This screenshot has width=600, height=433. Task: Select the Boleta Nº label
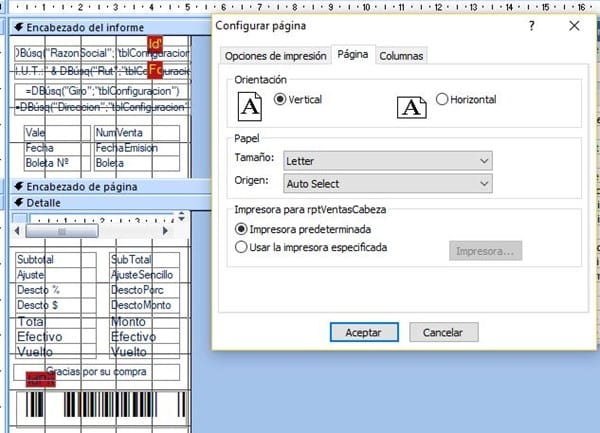57,163
